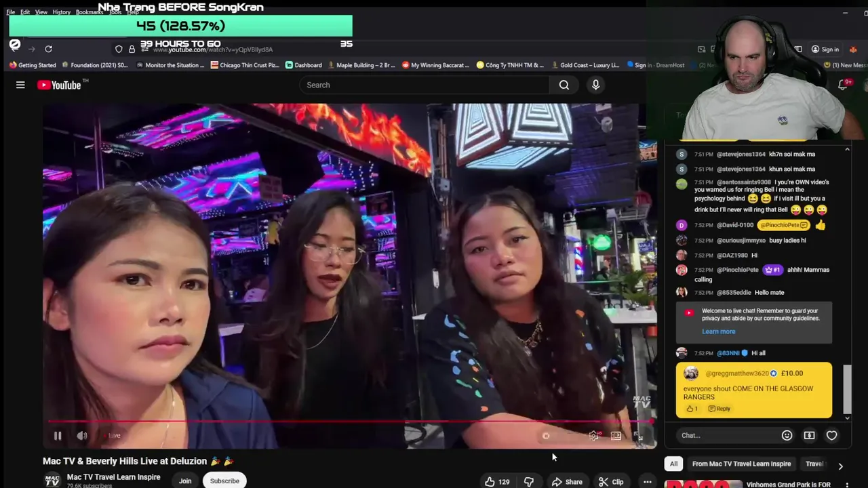The image size is (868, 488).
Task: Switch to theater mode in the player
Action: 616,436
